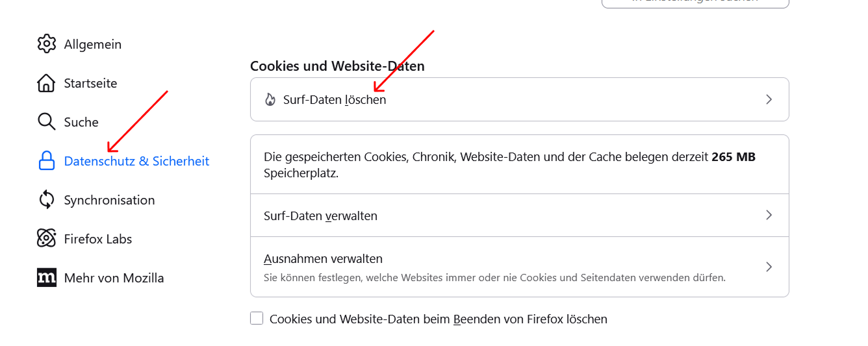
Task: Click the Surf-Daten löschen label
Action: (335, 100)
